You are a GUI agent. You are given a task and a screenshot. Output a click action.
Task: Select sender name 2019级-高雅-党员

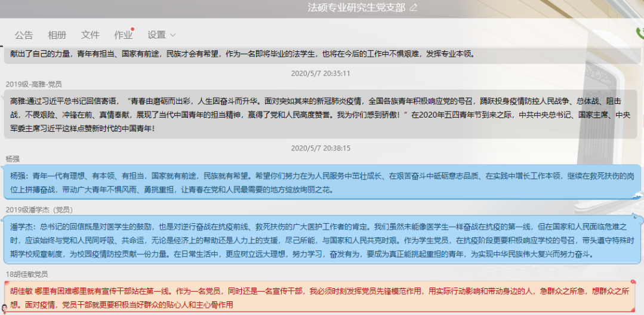pos(33,84)
